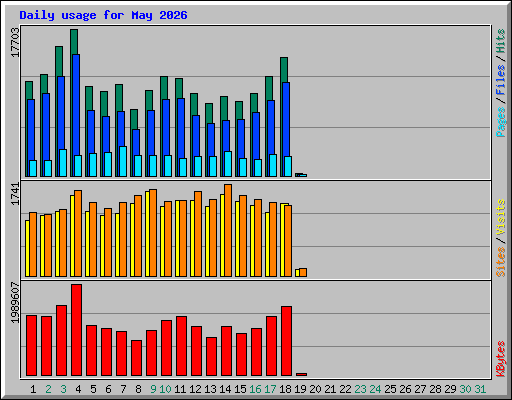
Task: Click the red KBytes legend label
Action: [501, 359]
